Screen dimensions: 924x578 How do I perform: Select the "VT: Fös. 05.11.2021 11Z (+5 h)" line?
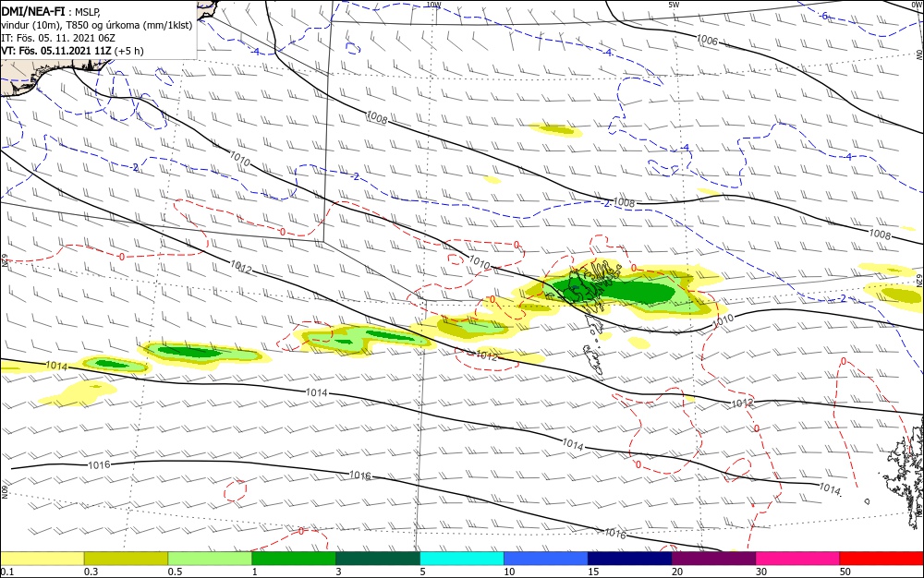tap(72, 51)
